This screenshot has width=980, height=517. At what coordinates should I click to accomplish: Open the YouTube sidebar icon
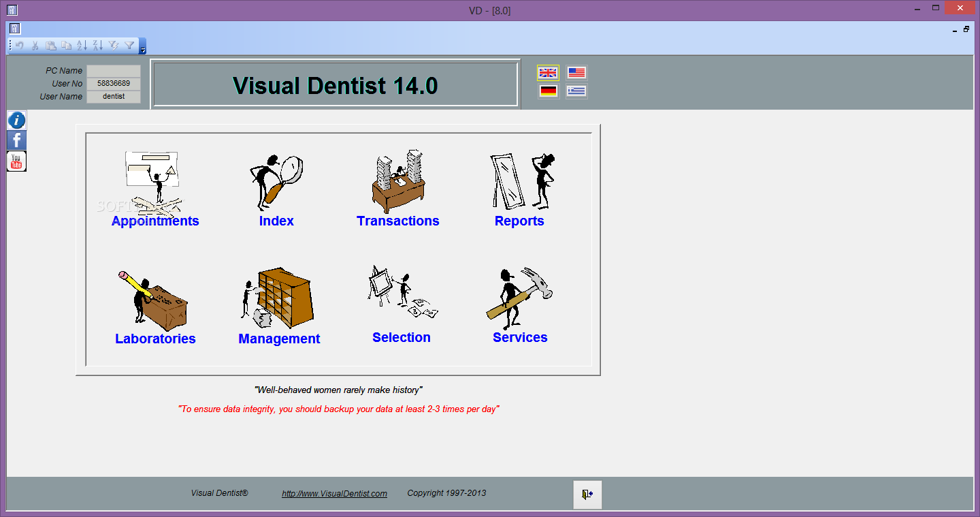coord(16,161)
